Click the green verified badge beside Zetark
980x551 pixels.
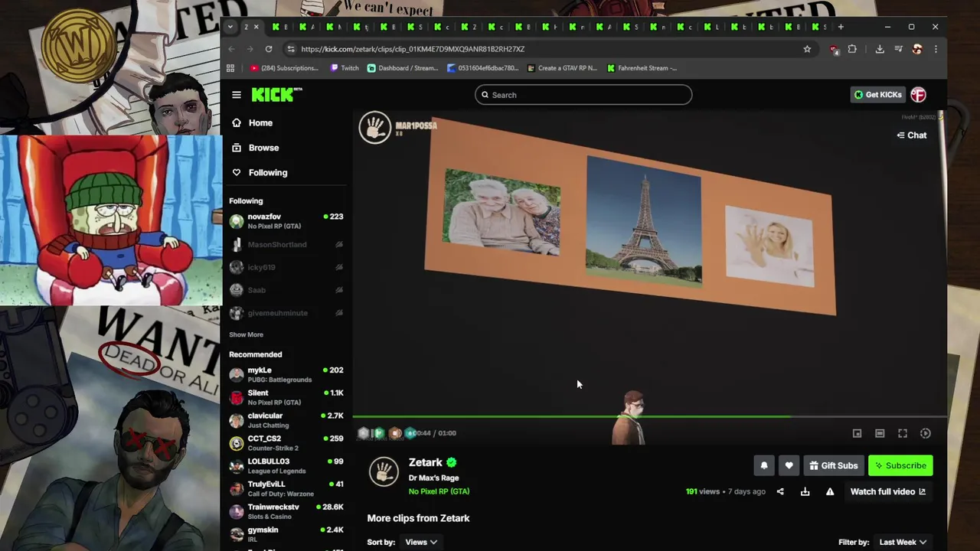click(x=452, y=462)
